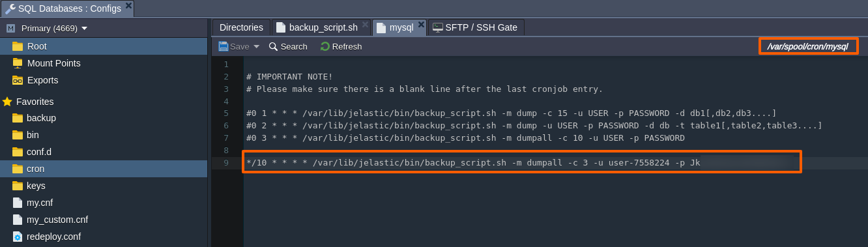Click the commented dump -c 15 cron line
Viewport: 868px width, 247px height.
(x=511, y=113)
